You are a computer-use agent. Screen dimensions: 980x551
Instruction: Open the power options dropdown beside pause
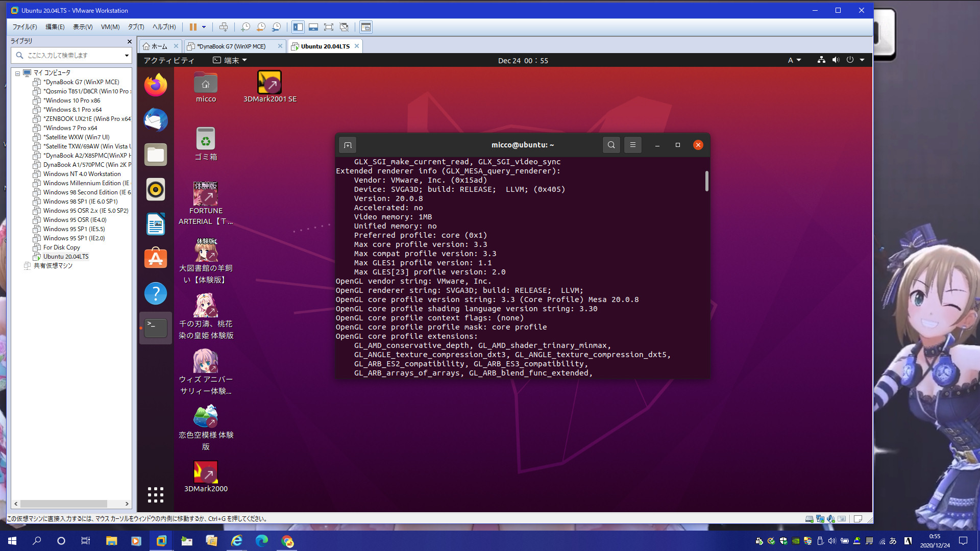(204, 27)
